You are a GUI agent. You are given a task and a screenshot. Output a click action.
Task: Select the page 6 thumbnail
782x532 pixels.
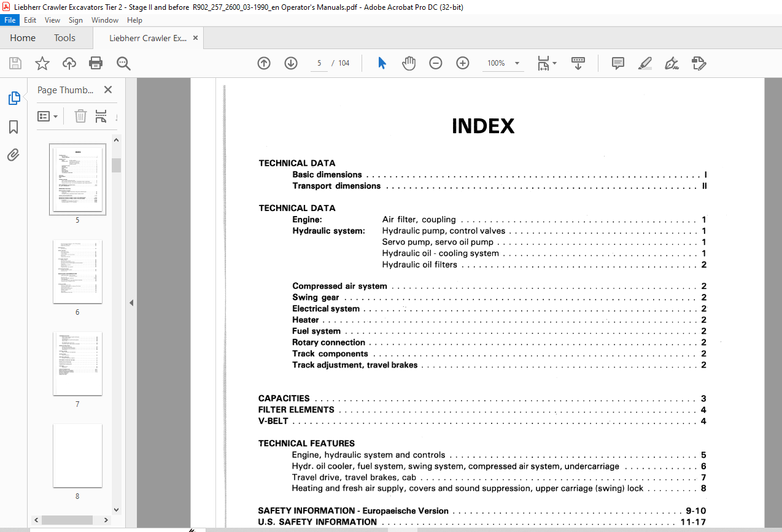pos(77,271)
